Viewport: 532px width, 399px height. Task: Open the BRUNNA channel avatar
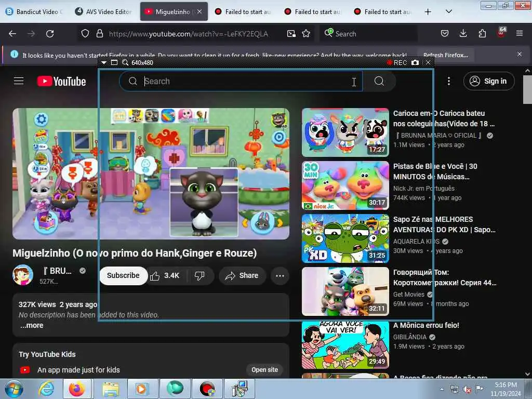click(x=23, y=275)
